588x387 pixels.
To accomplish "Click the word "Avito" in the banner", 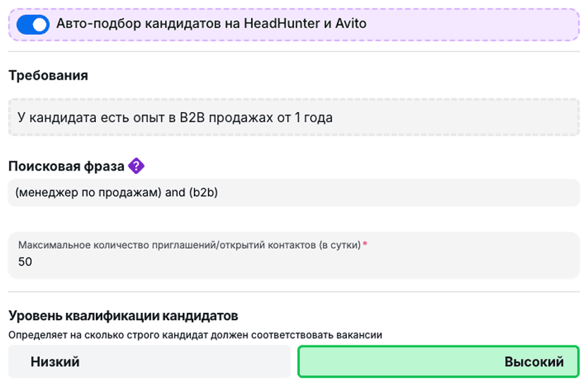I will point(350,23).
